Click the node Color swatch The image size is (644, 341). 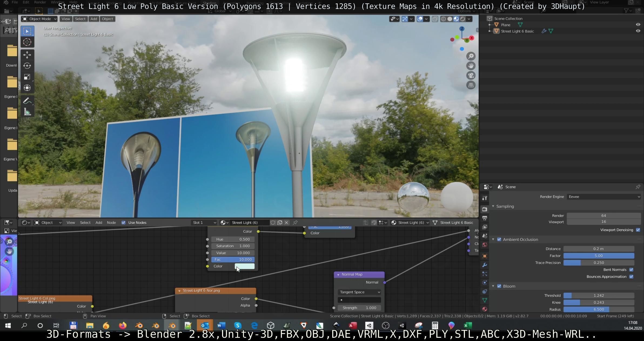(x=244, y=266)
